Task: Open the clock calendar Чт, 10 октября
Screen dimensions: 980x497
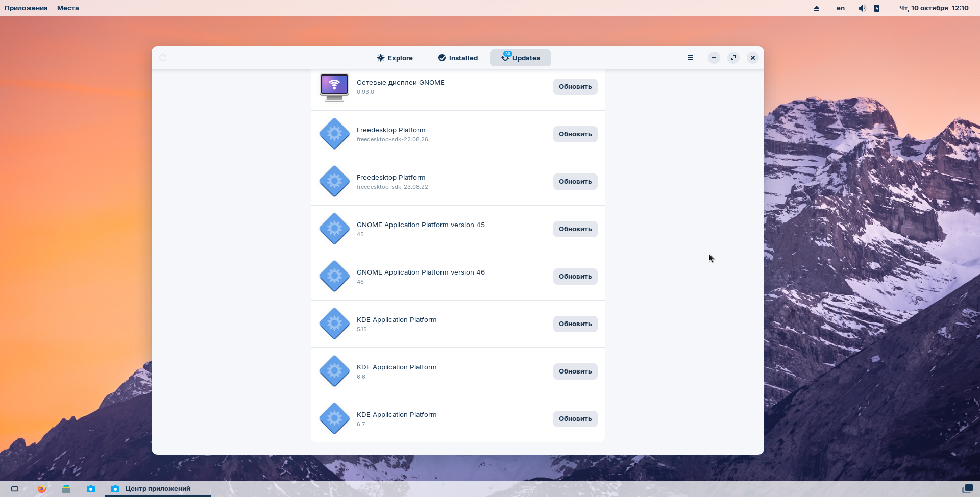Action: point(934,8)
